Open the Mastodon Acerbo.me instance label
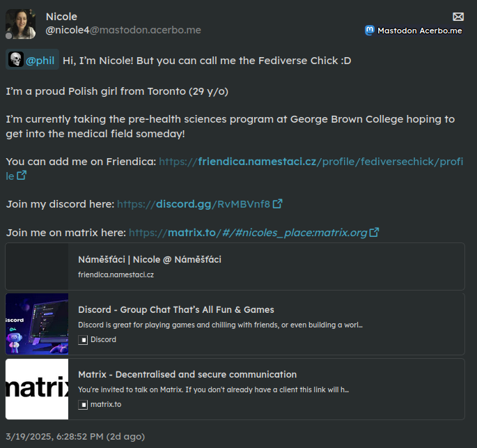The width and height of the screenshot is (477, 448). coord(419,31)
